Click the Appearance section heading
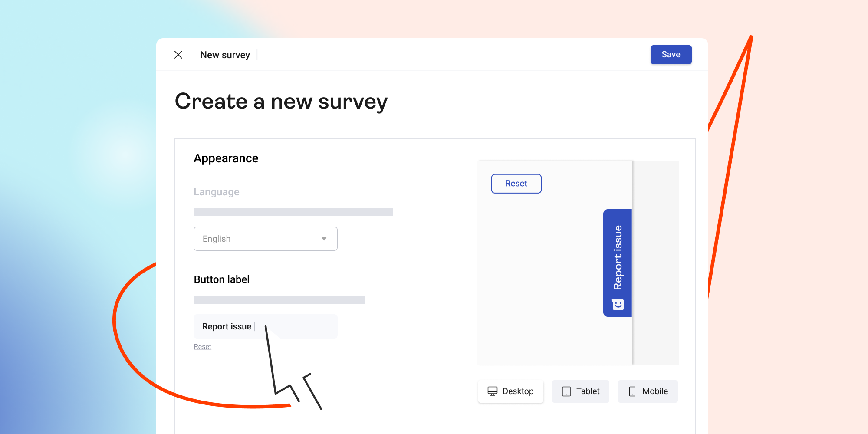868x434 pixels. tap(226, 158)
